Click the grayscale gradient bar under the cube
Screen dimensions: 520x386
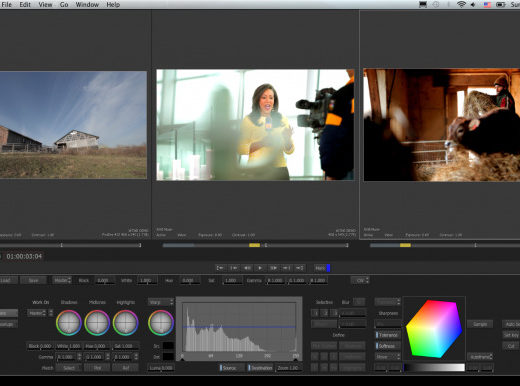coord(434,367)
